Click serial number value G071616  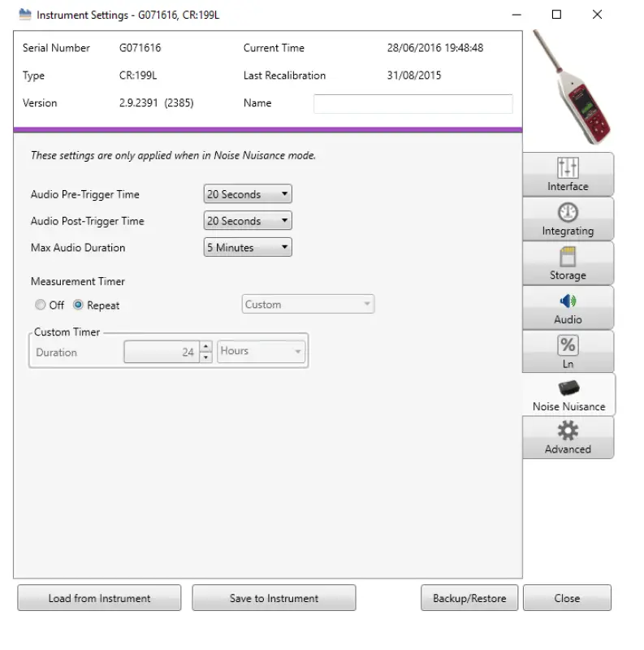[140, 48]
